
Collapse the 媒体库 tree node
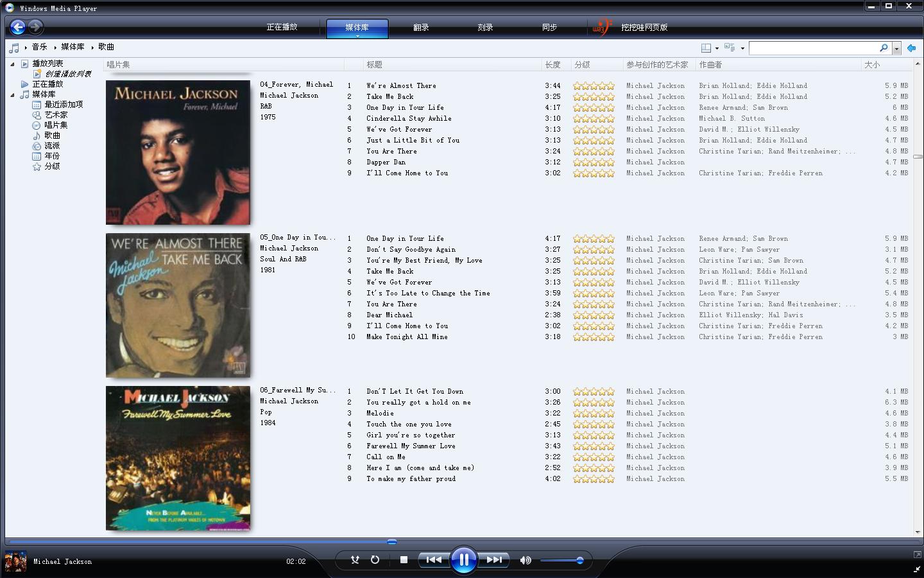pos(12,94)
